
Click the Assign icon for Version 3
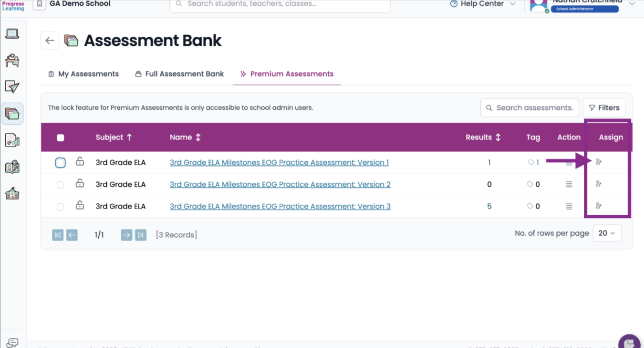(x=599, y=206)
